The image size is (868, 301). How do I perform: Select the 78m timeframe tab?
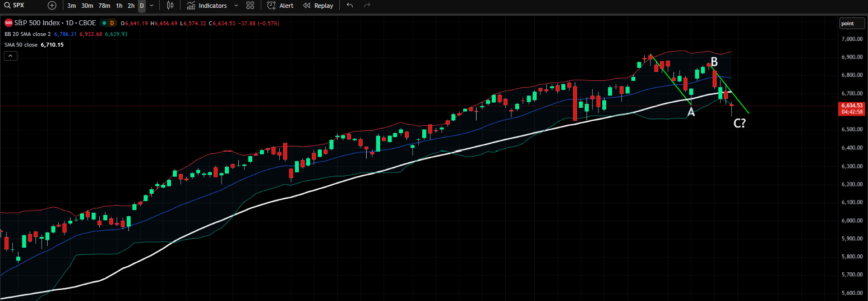pyautogui.click(x=104, y=6)
